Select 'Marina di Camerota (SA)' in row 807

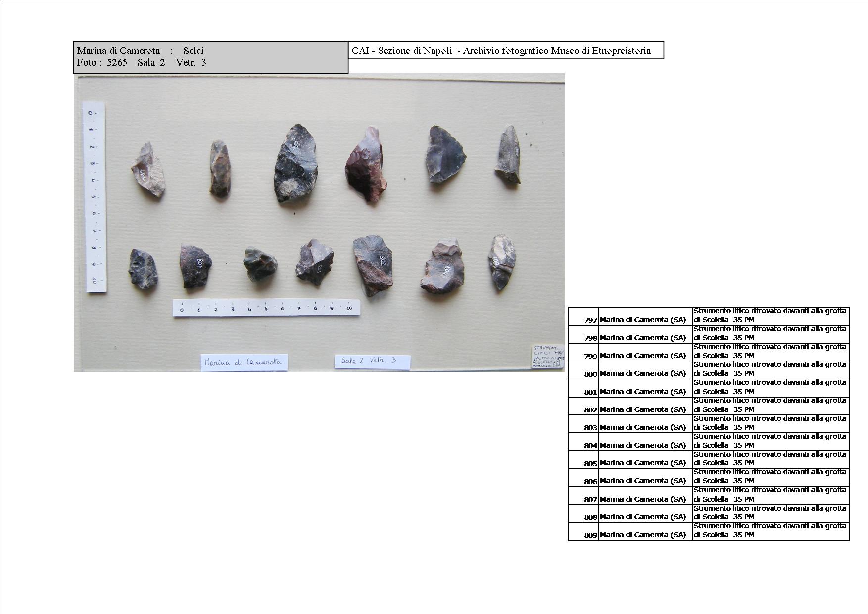(x=643, y=499)
